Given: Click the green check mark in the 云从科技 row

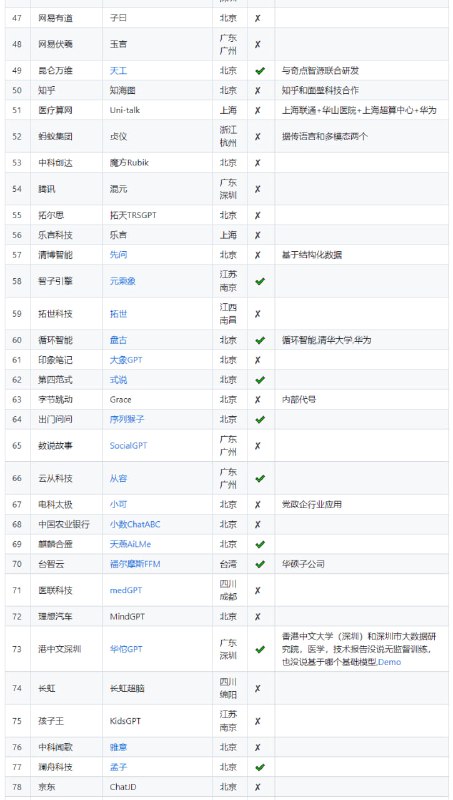Looking at the screenshot, I should coord(260,479).
